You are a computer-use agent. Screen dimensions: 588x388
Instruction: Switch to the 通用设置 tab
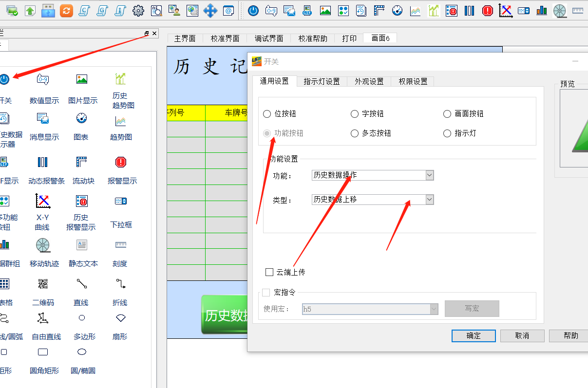pos(274,81)
